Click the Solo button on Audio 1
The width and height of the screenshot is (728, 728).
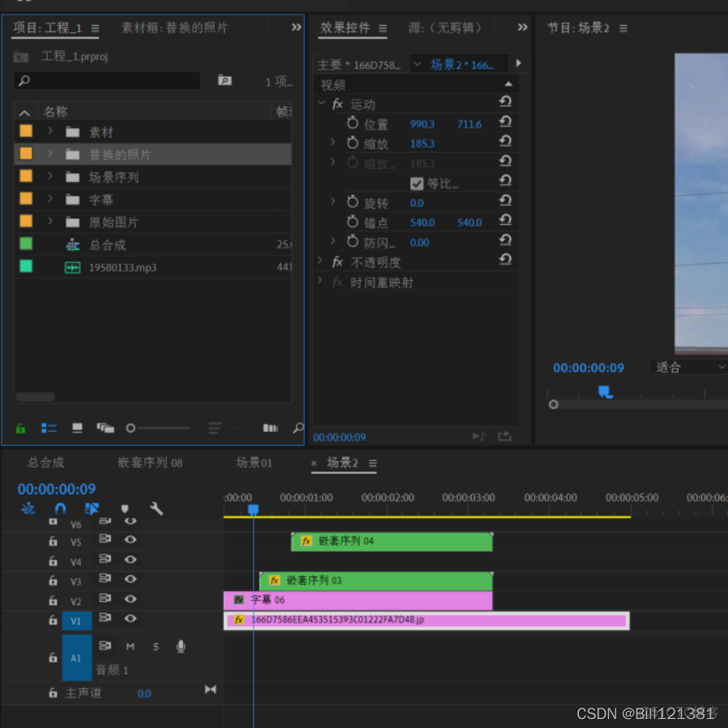point(156,645)
